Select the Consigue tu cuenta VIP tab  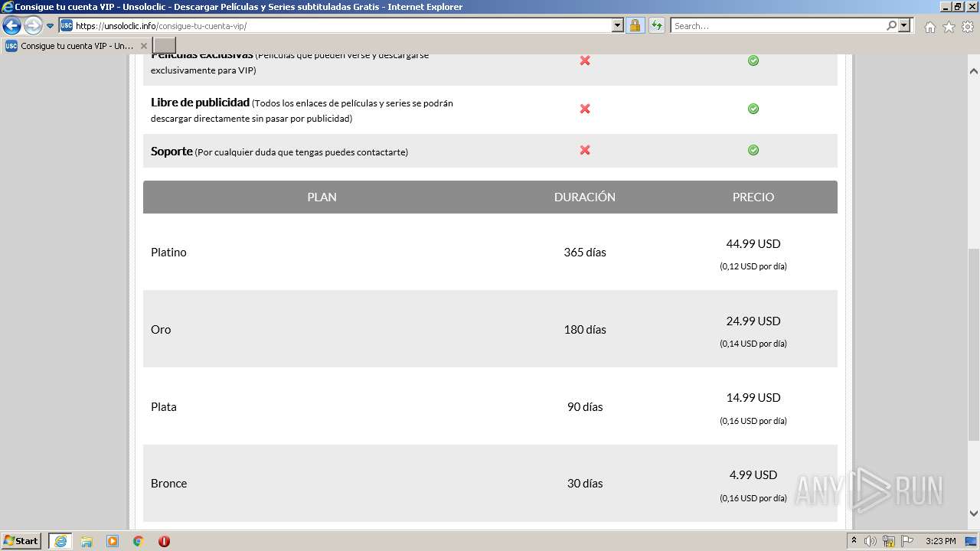click(77, 46)
